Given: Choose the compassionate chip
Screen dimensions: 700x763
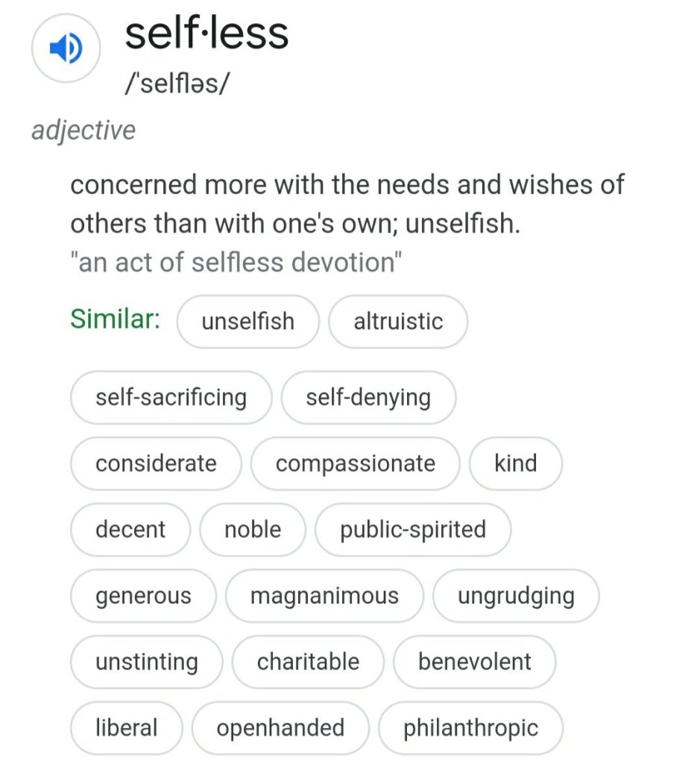Looking at the screenshot, I should (x=356, y=463).
